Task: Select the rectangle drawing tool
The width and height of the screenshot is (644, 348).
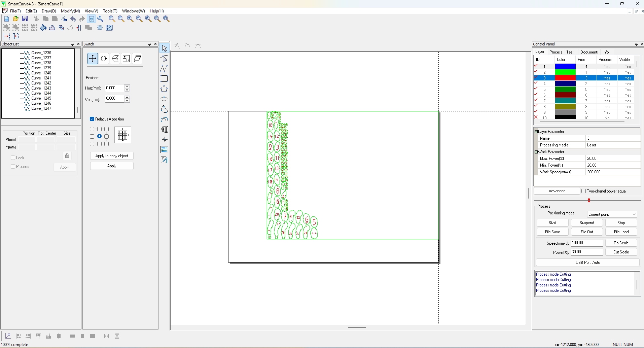Action: 164,79
